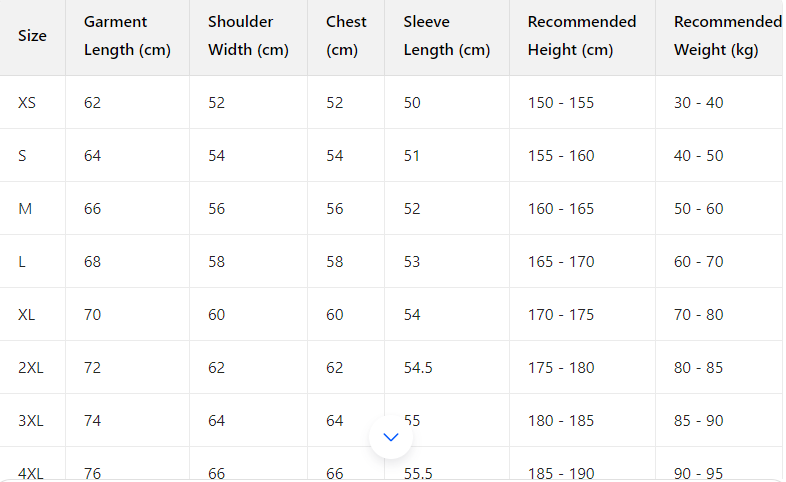Click the 2XL size row label
The image size is (786, 482).
point(31,368)
